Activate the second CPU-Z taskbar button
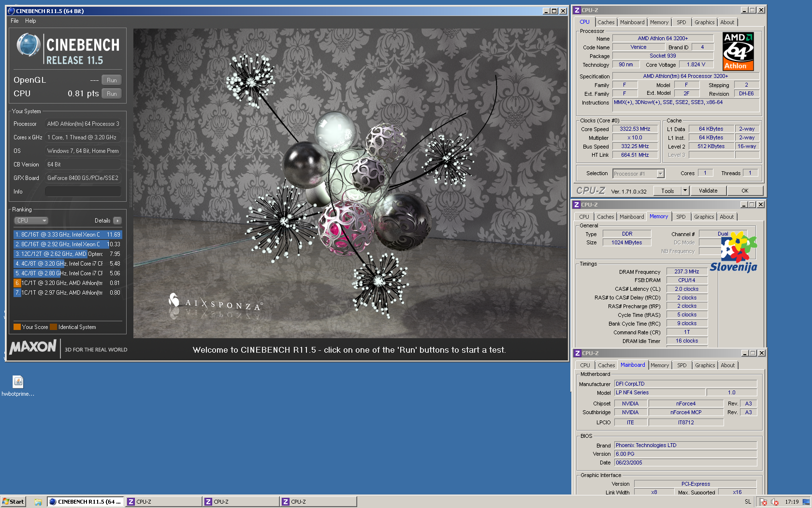Image resolution: width=812 pixels, height=508 pixels. [x=241, y=502]
